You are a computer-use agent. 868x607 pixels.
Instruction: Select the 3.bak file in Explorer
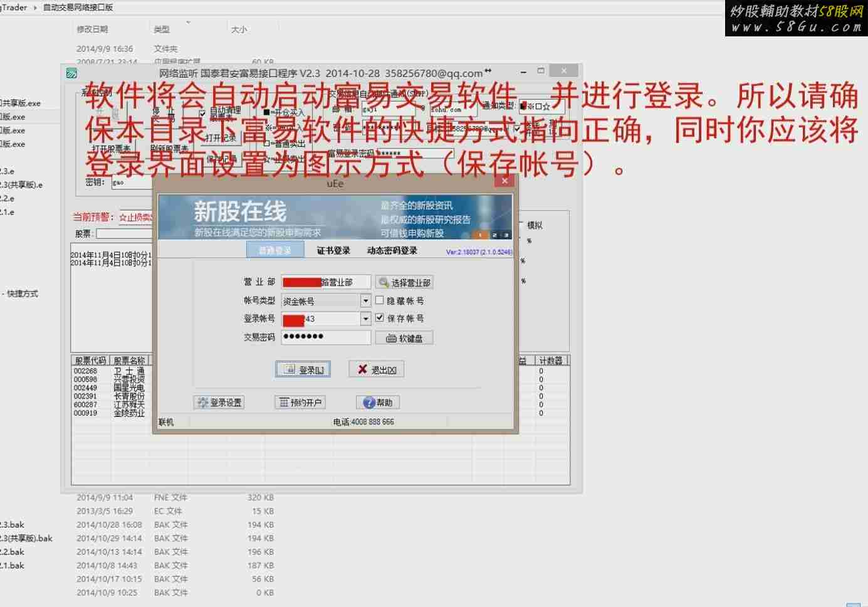coord(11,525)
